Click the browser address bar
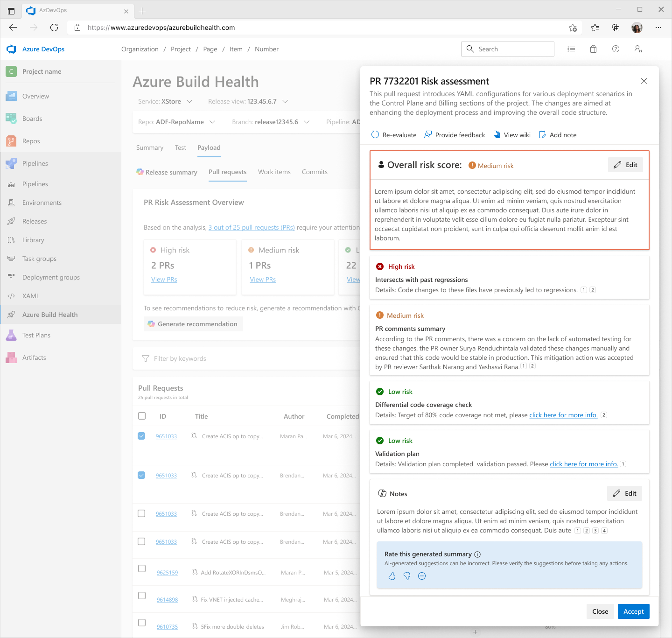The image size is (672, 638). (324, 28)
